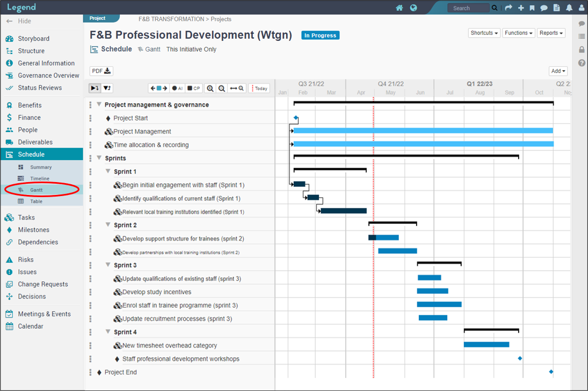Viewport: 588px width, 391px height.
Task: Collapse the Sprint 2 group
Action: click(x=108, y=225)
